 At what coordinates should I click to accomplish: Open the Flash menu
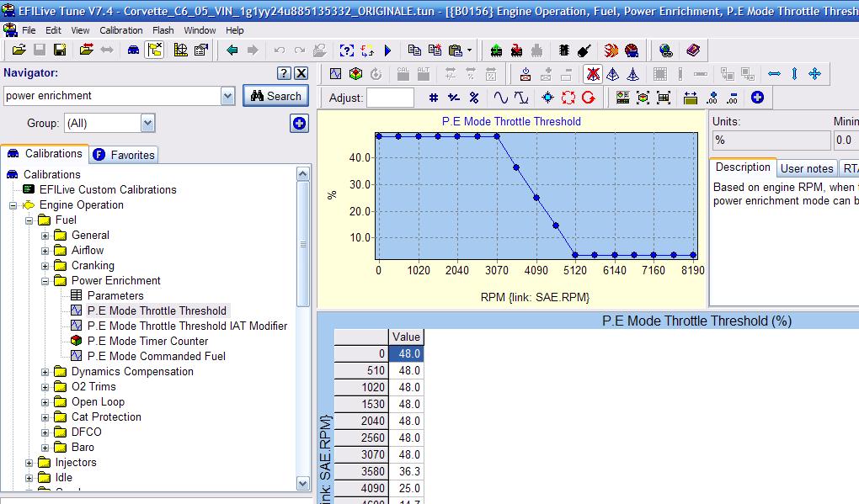(163, 30)
